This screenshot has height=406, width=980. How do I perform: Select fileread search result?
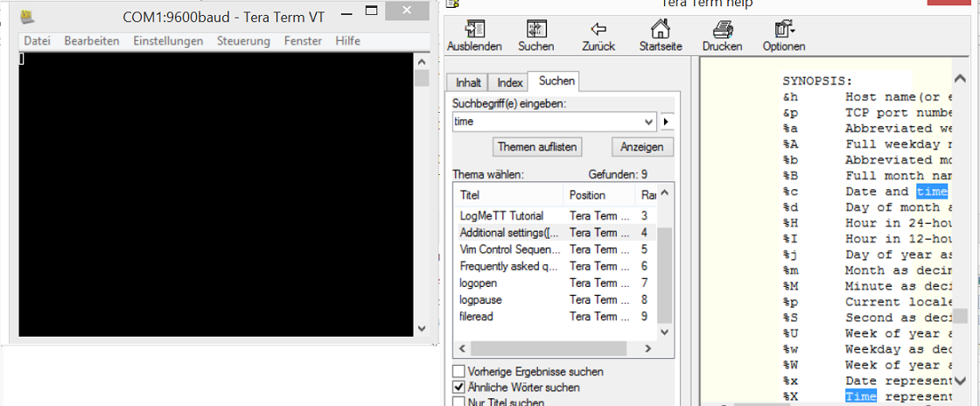coord(556,317)
